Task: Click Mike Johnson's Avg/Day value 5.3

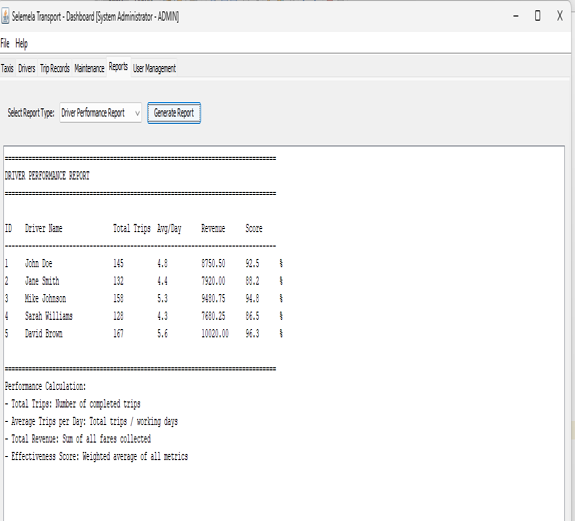Action: click(162, 298)
